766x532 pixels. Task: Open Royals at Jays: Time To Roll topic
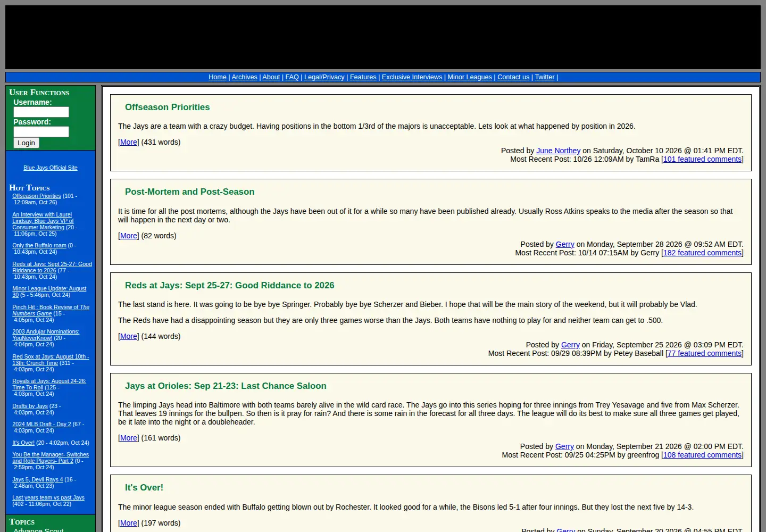49,384
